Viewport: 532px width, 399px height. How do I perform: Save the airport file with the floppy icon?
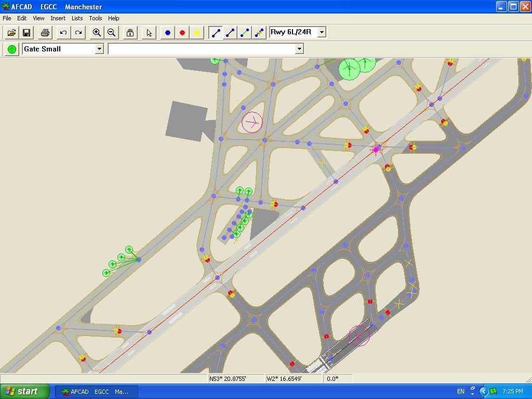tap(26, 33)
